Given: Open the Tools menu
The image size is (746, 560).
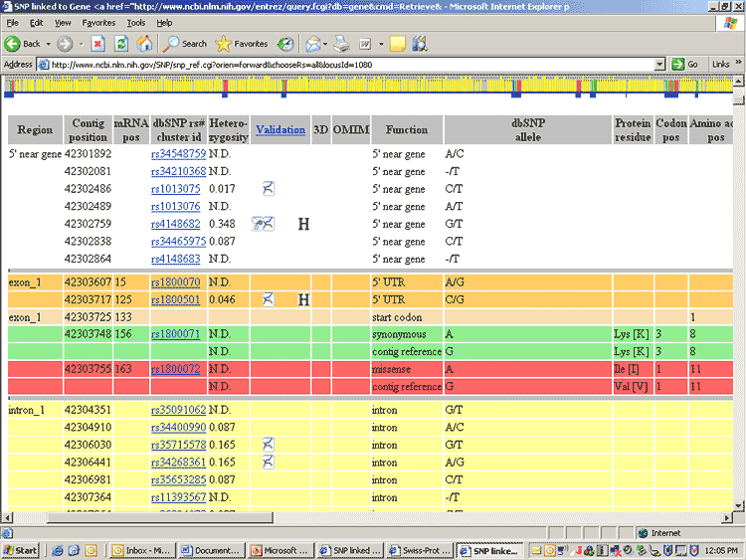Looking at the screenshot, I should pos(135,23).
